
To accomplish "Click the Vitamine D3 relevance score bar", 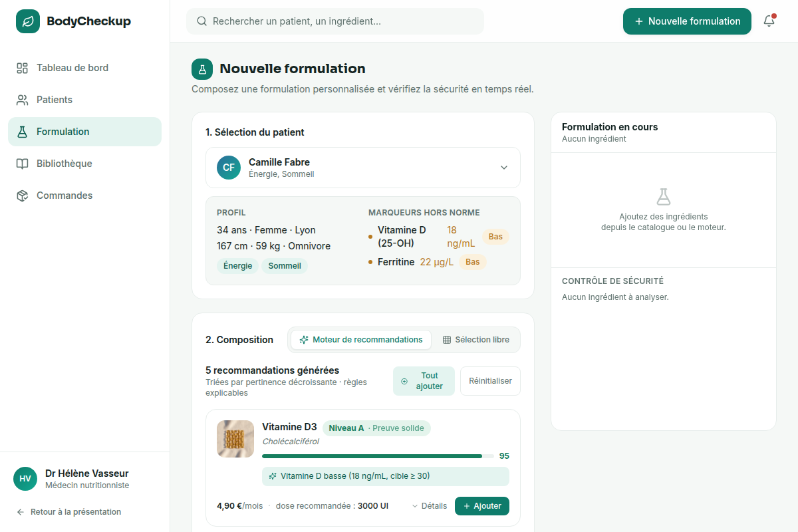I will point(378,456).
